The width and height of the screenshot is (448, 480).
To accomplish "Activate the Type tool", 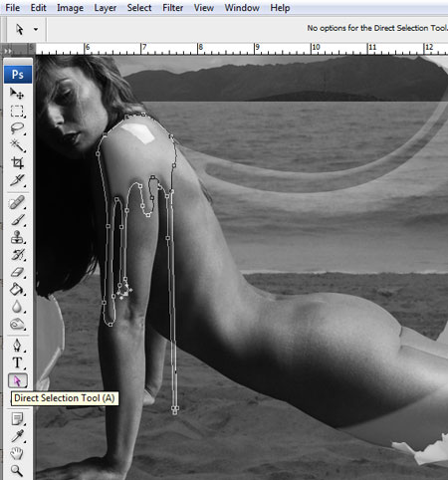I will tap(17, 362).
